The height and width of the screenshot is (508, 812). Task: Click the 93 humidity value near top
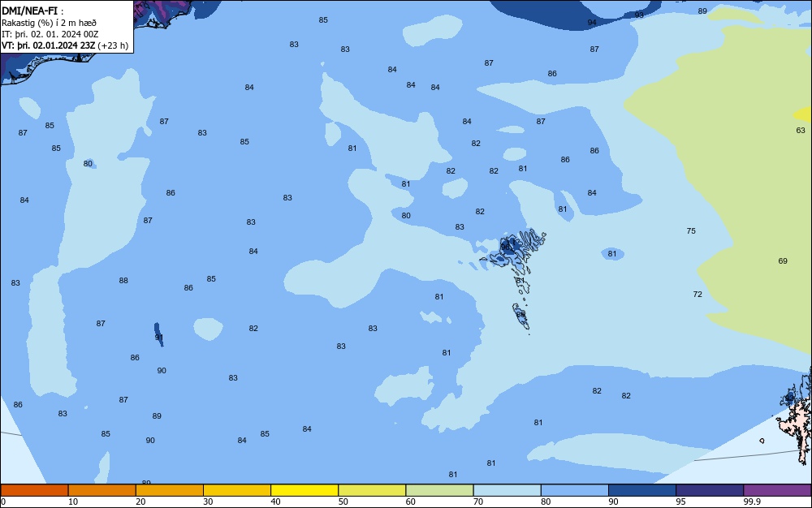click(x=639, y=15)
